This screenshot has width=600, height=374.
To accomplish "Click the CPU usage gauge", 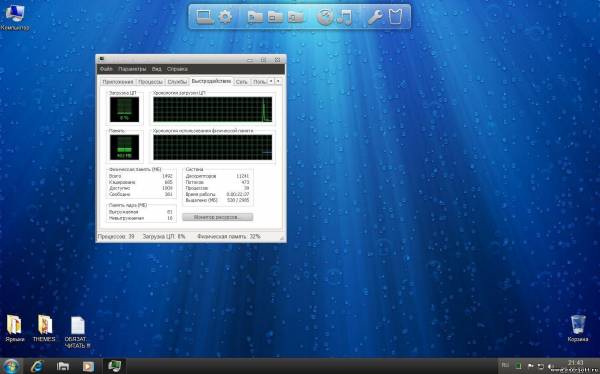I will click(x=124, y=109).
